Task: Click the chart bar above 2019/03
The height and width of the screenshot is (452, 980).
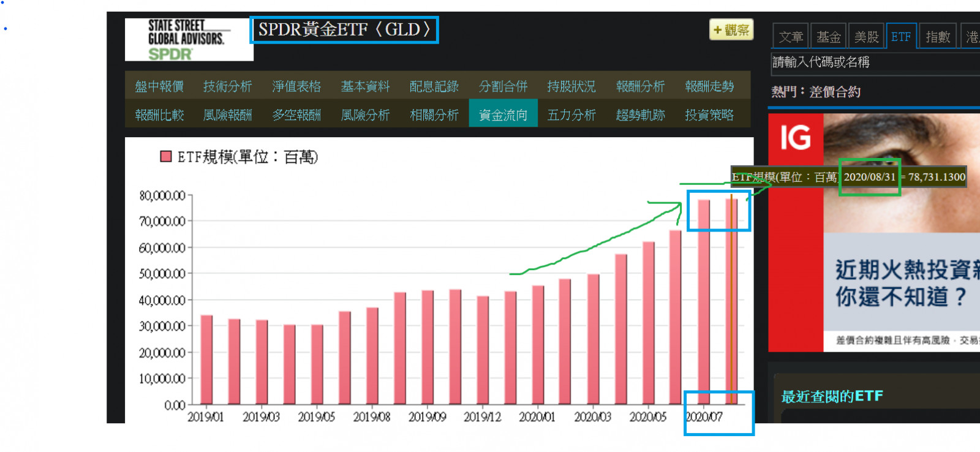Action: click(x=262, y=362)
